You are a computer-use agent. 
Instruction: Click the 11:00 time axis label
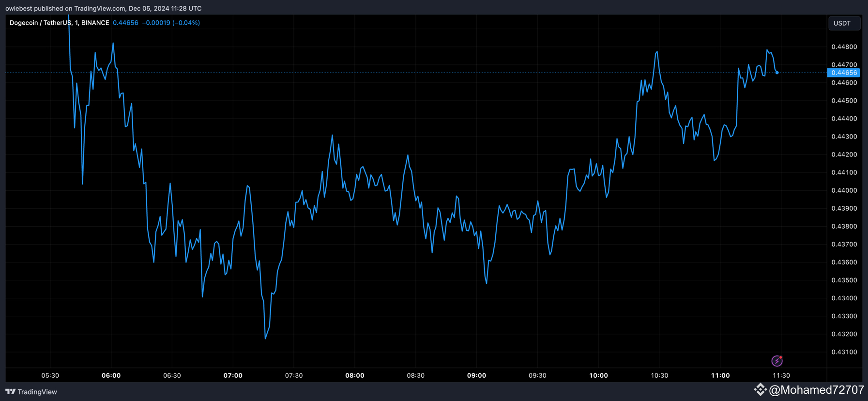pyautogui.click(x=720, y=375)
